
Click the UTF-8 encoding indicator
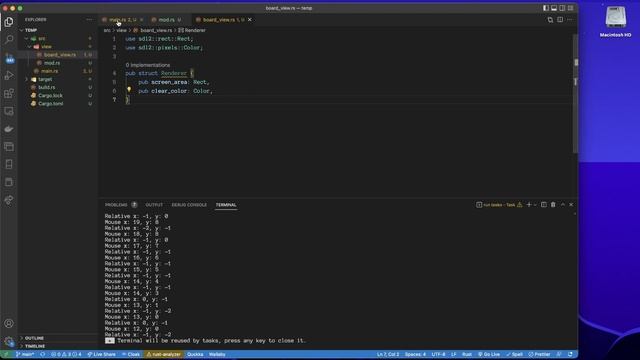pyautogui.click(x=438, y=354)
